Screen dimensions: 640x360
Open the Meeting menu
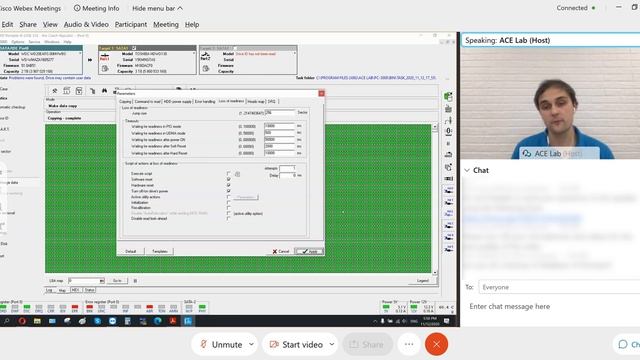point(166,24)
